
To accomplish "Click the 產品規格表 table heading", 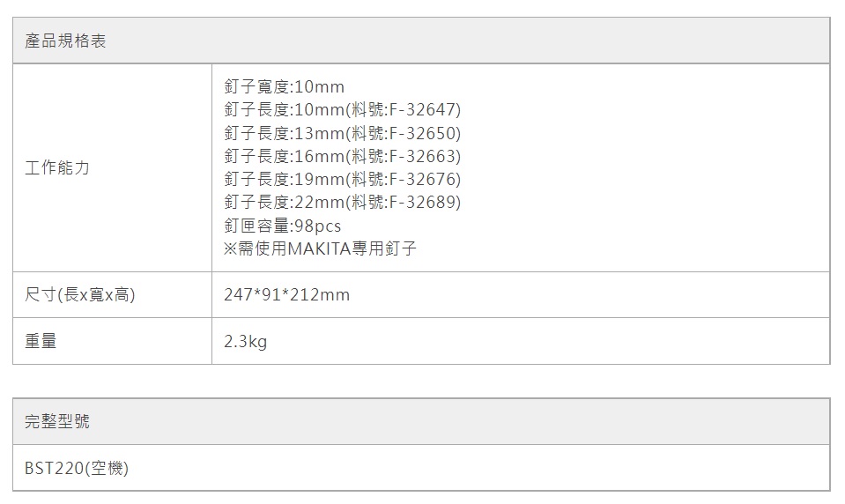I will coord(65,41).
